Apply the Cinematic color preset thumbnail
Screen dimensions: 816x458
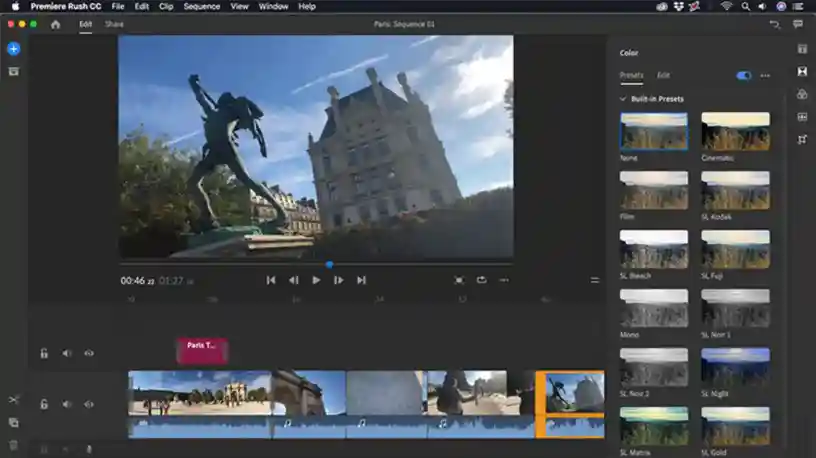735,132
